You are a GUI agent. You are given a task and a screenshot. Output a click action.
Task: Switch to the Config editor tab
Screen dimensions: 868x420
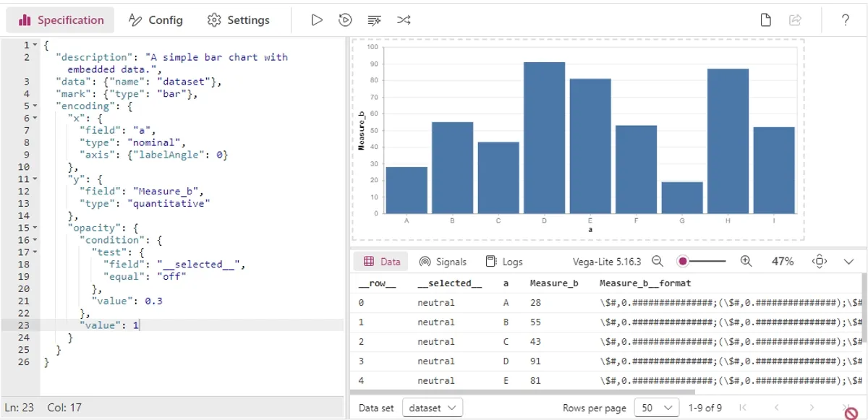point(156,20)
